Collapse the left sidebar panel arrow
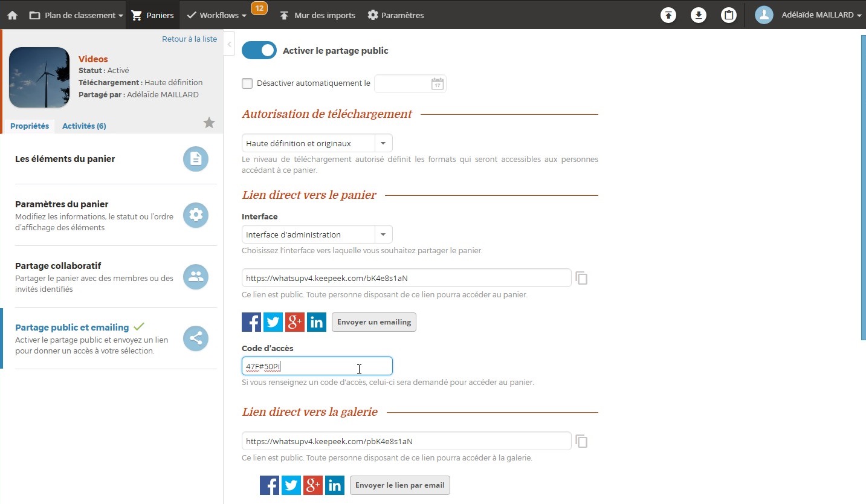This screenshot has width=866, height=504. tap(229, 44)
